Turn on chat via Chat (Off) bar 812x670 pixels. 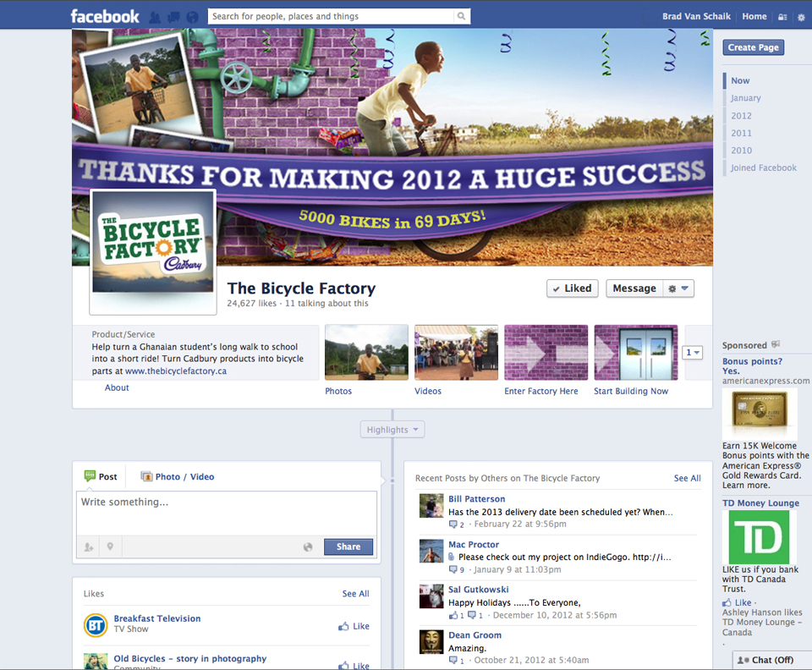[772, 660]
